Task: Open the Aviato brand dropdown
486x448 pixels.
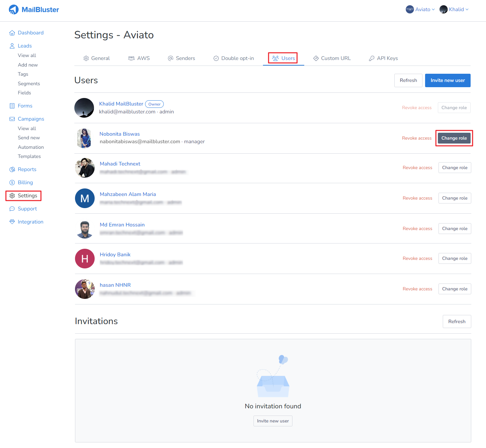Action: 420,10
